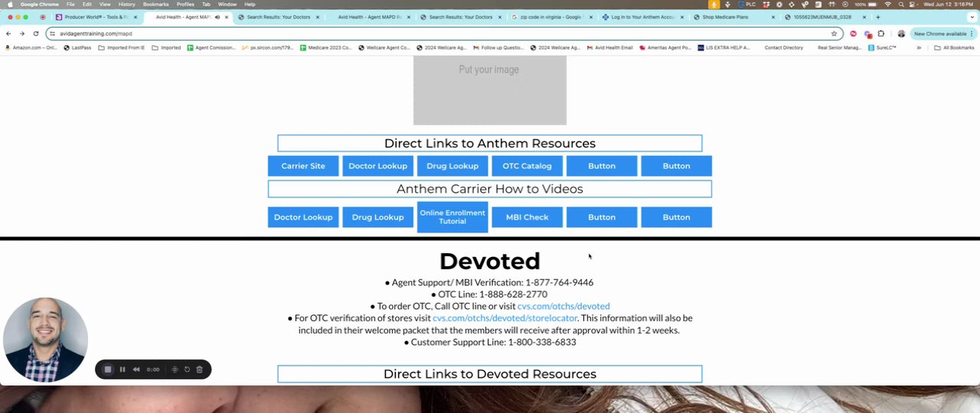Screen dimensions: 980x413
Task: Restart recording with the circular arrow icon
Action: (x=187, y=369)
